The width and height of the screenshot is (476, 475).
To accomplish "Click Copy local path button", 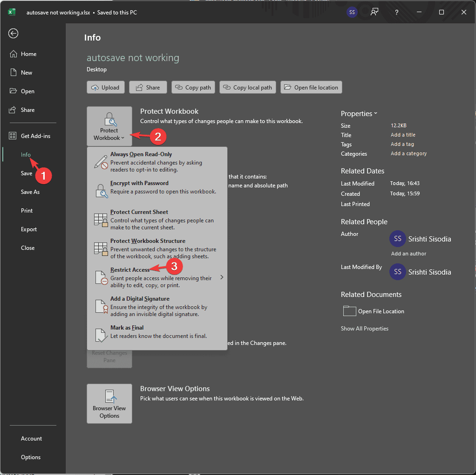I will coord(247,87).
